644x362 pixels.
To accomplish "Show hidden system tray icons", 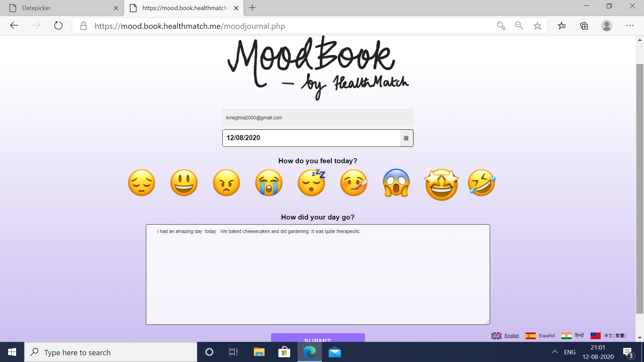I will (555, 352).
